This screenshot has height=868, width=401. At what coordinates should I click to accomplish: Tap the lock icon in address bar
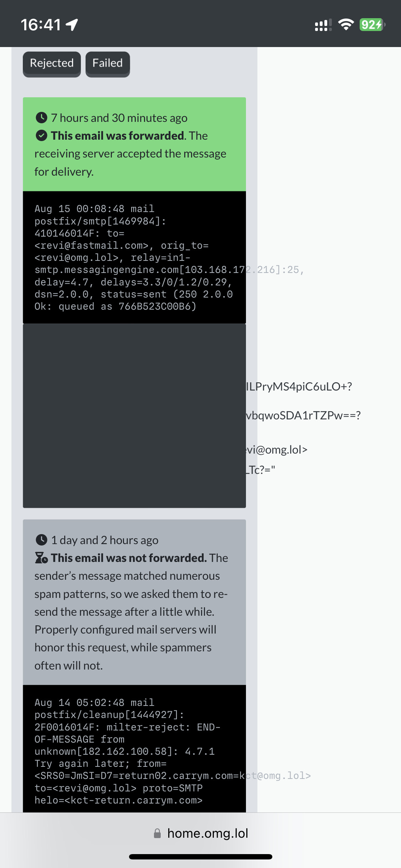click(x=157, y=833)
